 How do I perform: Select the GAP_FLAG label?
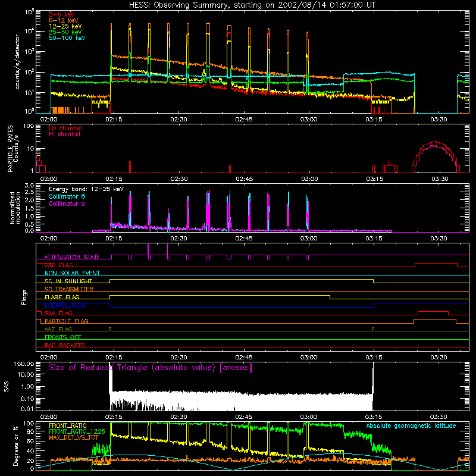click(x=58, y=265)
